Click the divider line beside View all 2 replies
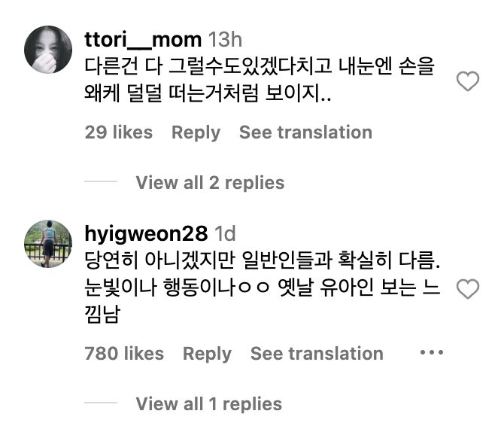The width and height of the screenshot is (504, 426). point(102,183)
